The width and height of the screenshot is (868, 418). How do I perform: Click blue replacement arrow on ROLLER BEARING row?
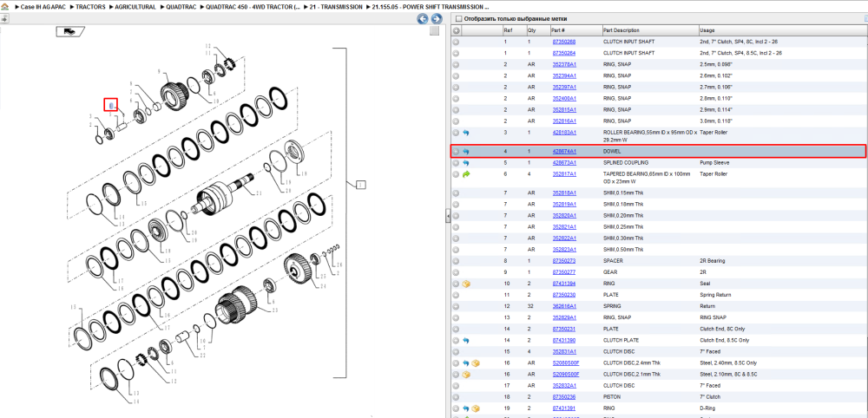(x=466, y=133)
